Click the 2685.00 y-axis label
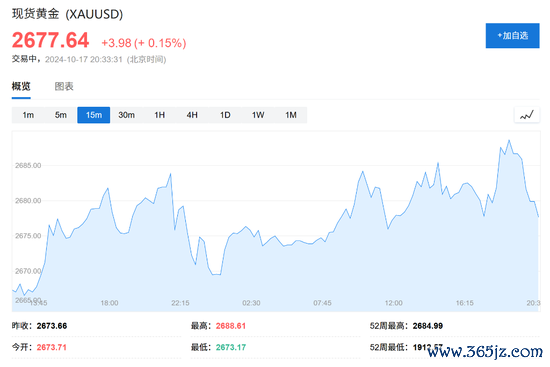 pyautogui.click(x=28, y=165)
